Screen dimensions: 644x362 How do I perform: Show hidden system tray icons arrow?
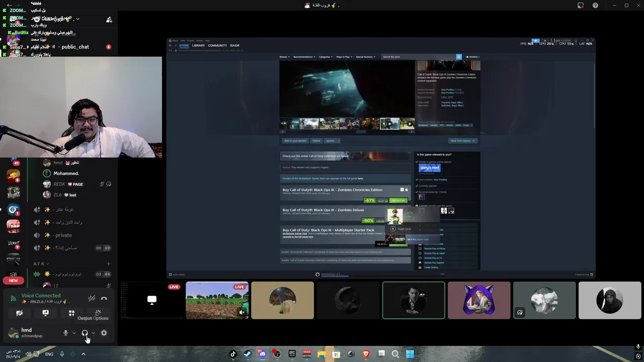point(83,354)
